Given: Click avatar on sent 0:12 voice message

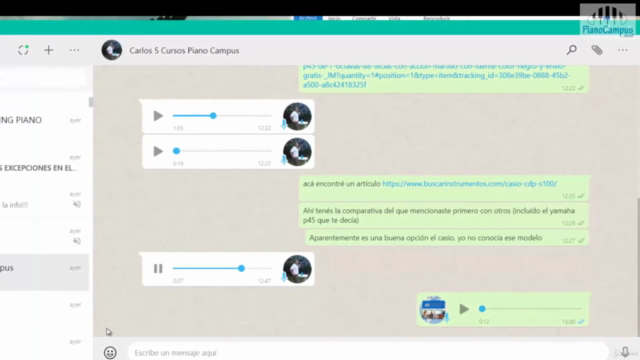Looking at the screenshot, I should (433, 310).
